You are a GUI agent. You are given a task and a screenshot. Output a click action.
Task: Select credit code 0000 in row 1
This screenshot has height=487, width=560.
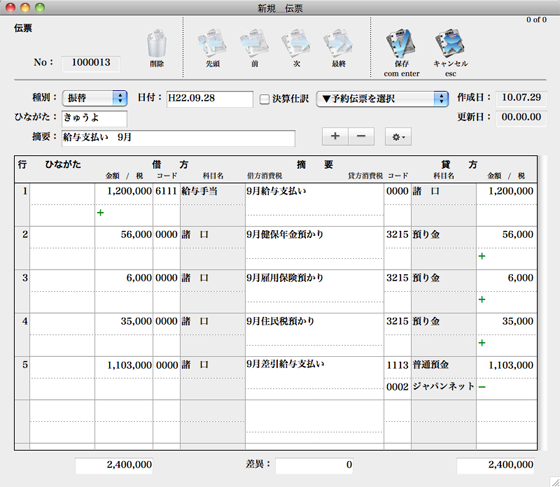pos(397,191)
